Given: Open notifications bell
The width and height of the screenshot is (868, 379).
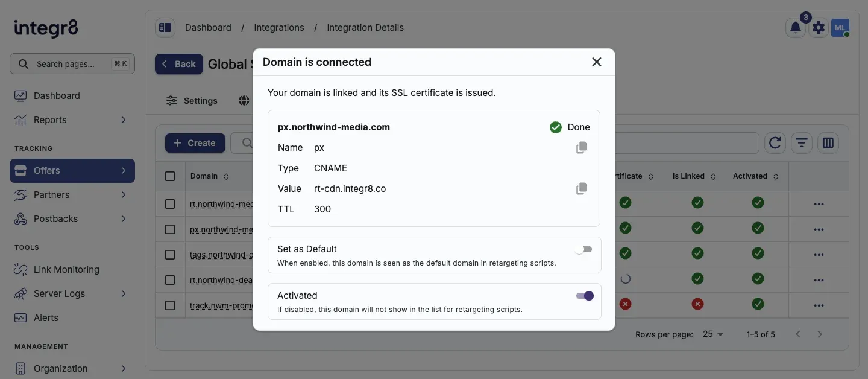Looking at the screenshot, I should tap(796, 28).
